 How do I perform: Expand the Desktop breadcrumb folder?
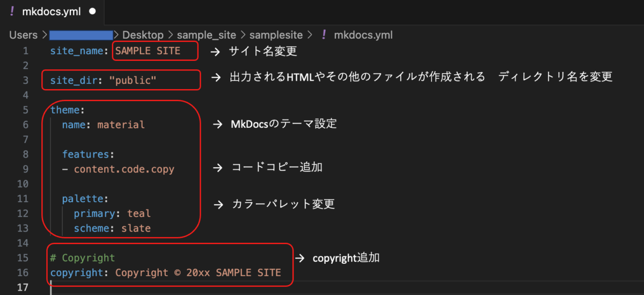coord(143,35)
